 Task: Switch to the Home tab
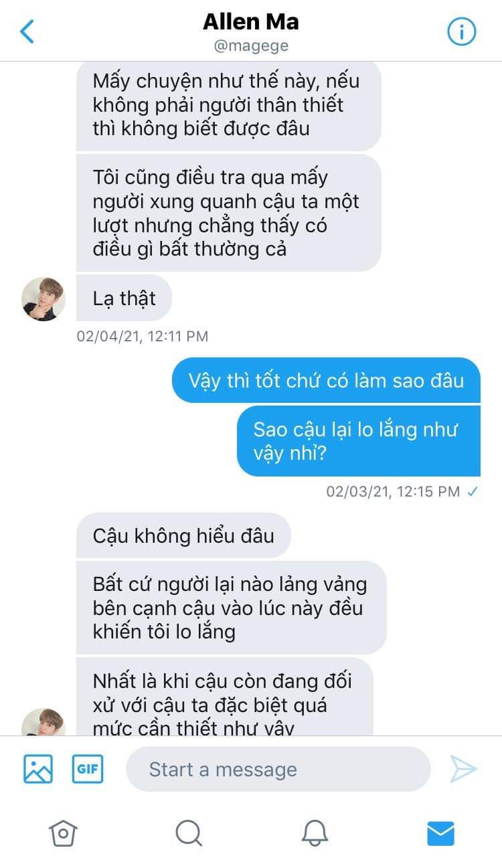point(63,833)
